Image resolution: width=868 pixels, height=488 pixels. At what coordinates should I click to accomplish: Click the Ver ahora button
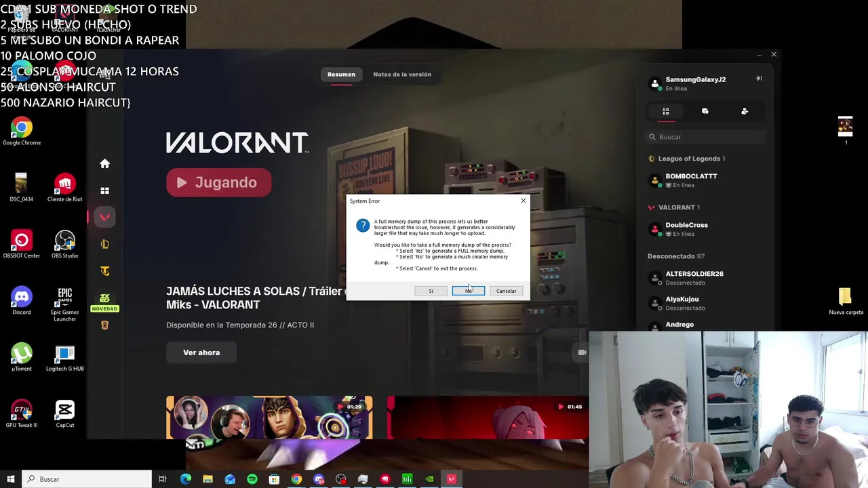point(201,352)
